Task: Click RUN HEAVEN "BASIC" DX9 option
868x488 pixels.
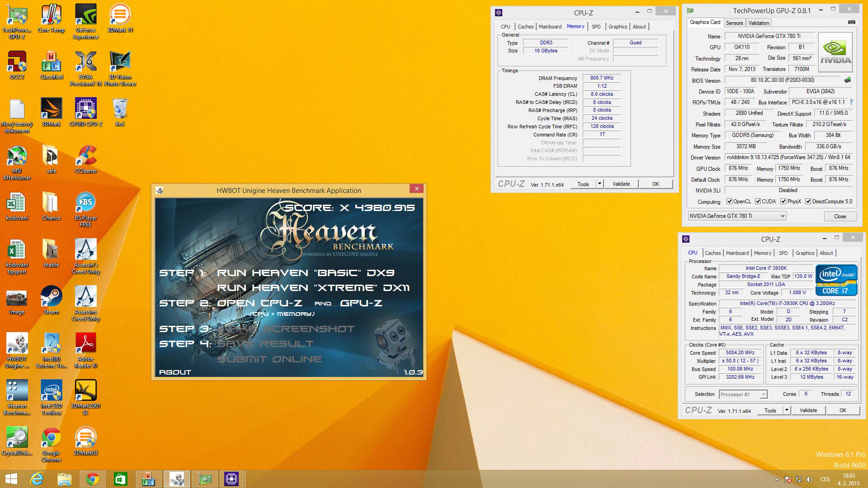Action: 306,272
